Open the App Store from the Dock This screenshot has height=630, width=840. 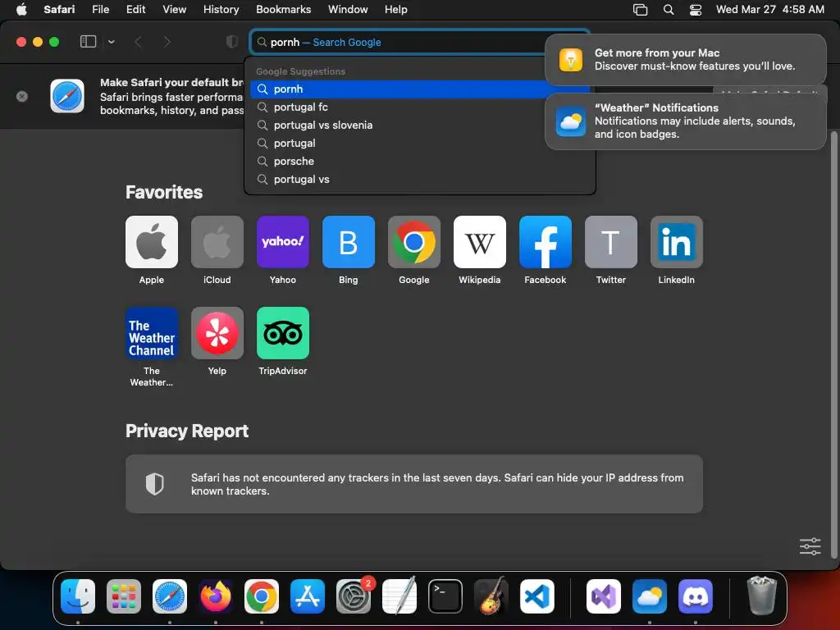[308, 596]
